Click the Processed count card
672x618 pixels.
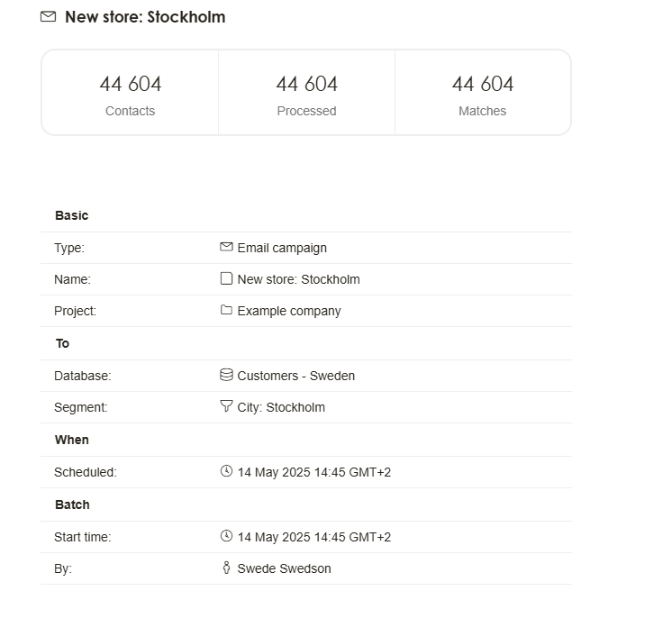click(306, 93)
